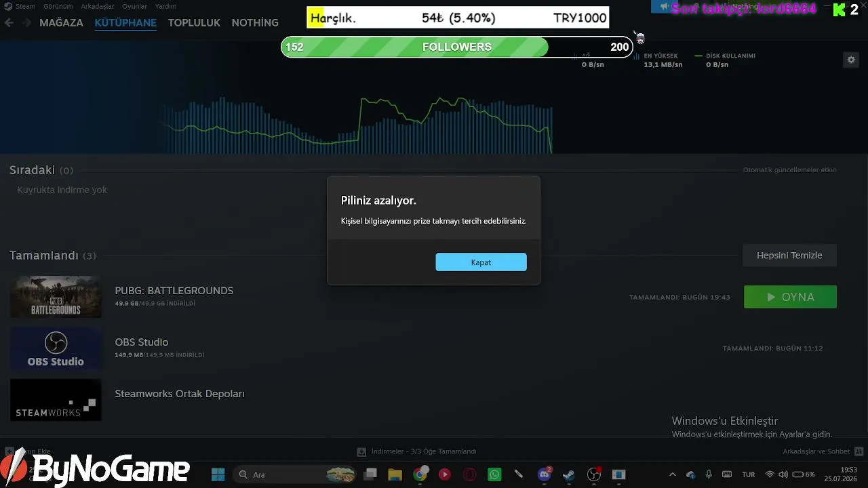This screenshot has width=868, height=488.
Task: Open the volume speaker tray icon
Action: pyautogui.click(x=783, y=474)
